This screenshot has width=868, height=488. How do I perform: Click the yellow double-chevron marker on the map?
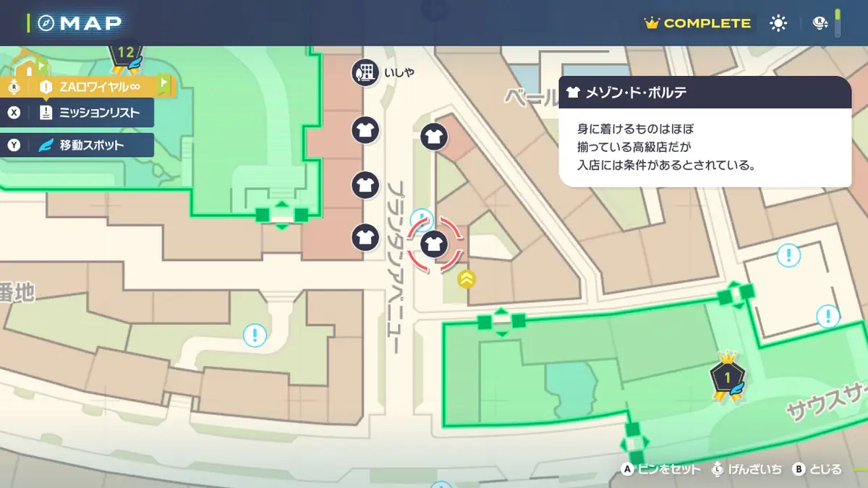click(x=467, y=279)
